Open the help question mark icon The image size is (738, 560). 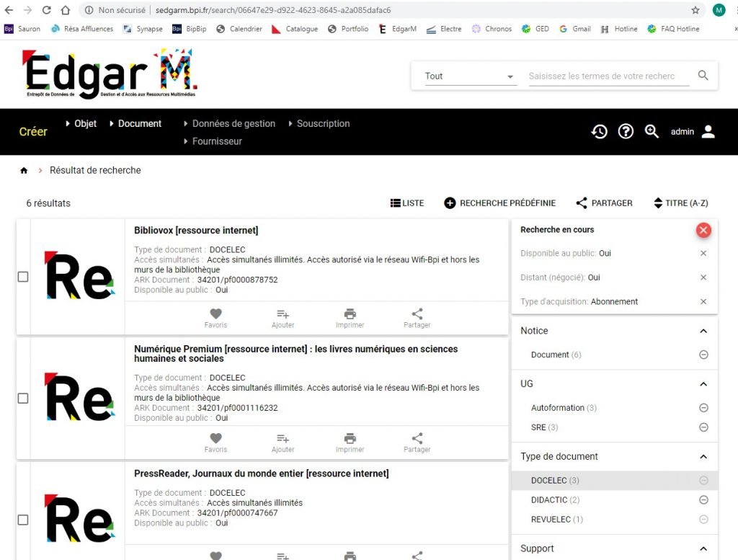pos(626,131)
